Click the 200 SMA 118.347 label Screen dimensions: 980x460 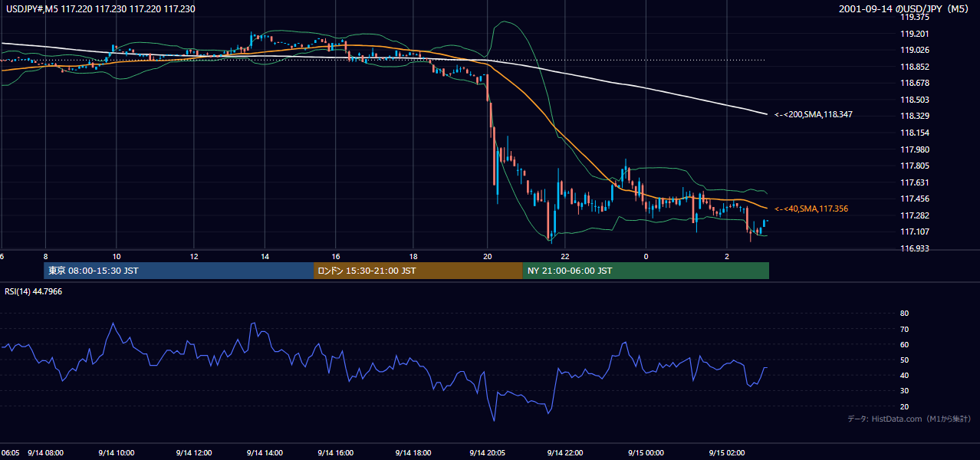point(813,114)
